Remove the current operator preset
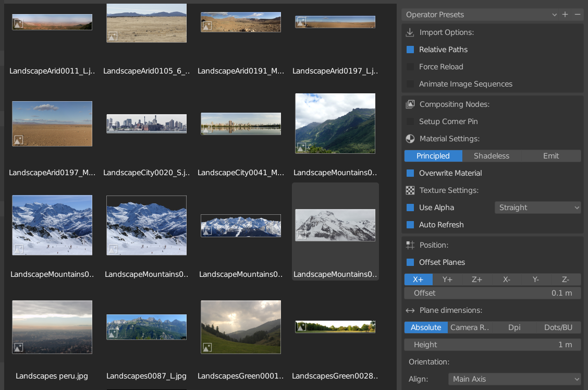Image resolution: width=588 pixels, height=390 pixels. pyautogui.click(x=578, y=15)
